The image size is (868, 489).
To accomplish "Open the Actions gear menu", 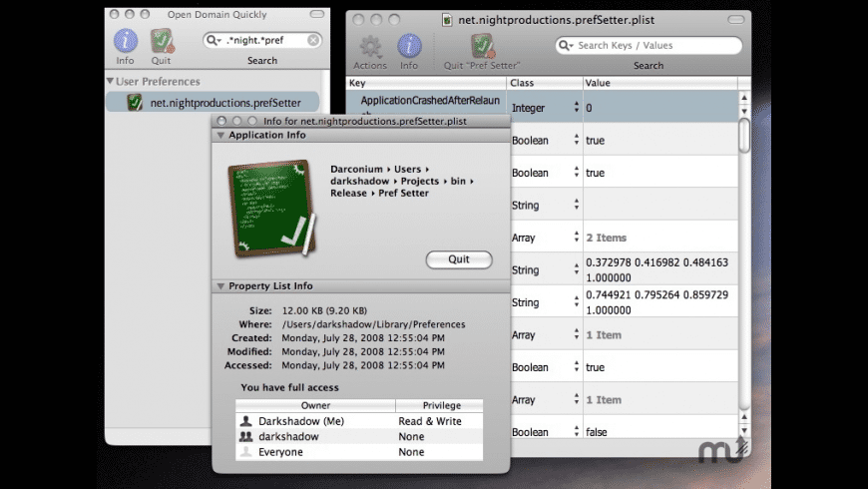I will tap(371, 48).
